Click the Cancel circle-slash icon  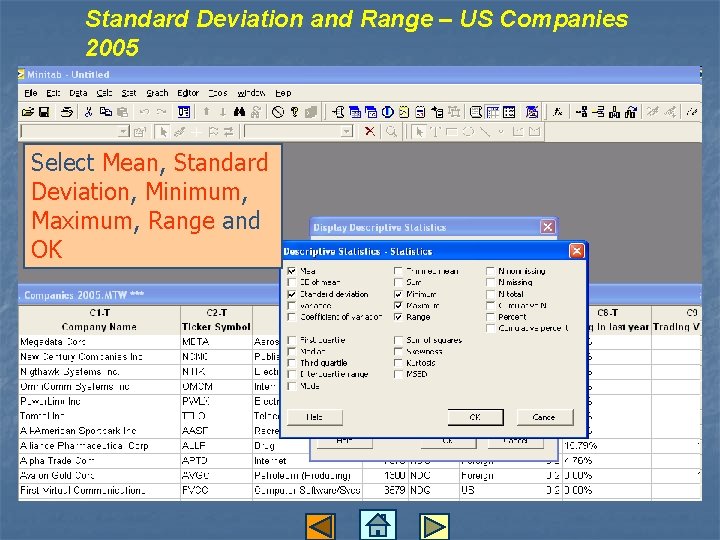click(278, 112)
